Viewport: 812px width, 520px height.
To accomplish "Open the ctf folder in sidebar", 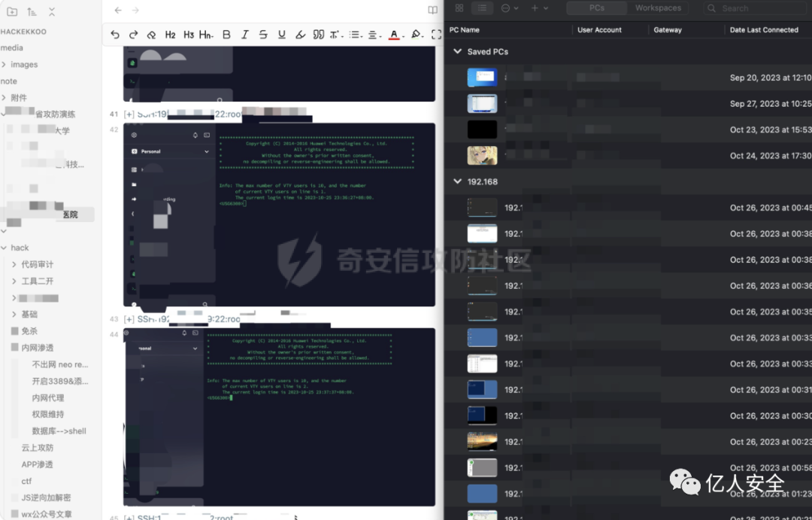I will coord(26,481).
